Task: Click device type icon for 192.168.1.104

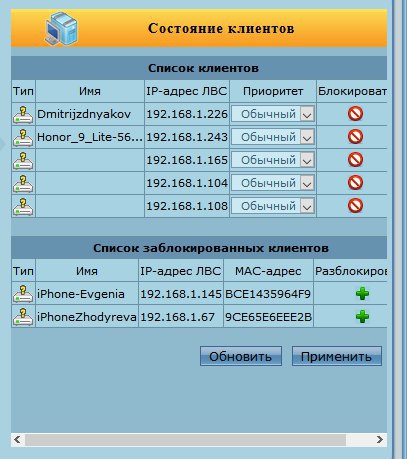Action: 23,183
